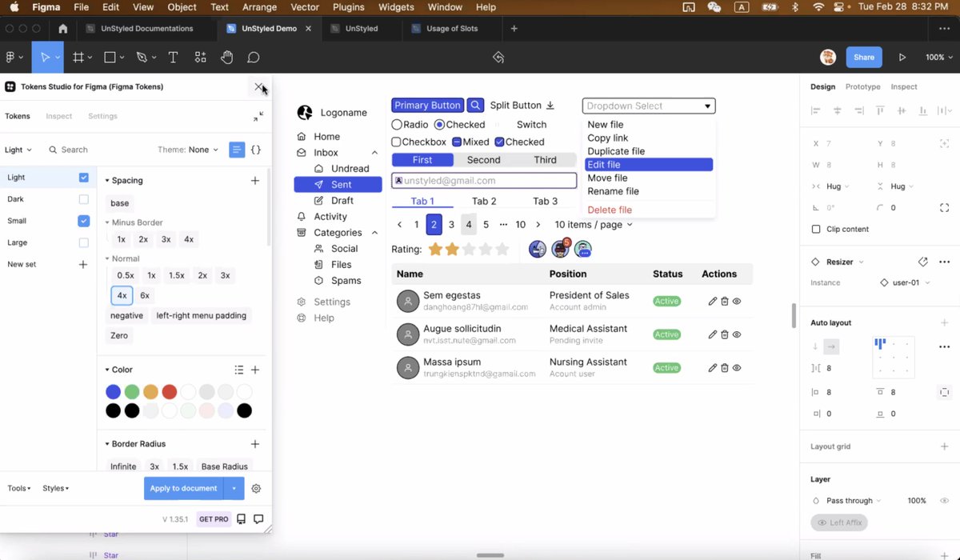The image size is (960, 560).
Task: Add a new Color token
Action: [255, 370]
